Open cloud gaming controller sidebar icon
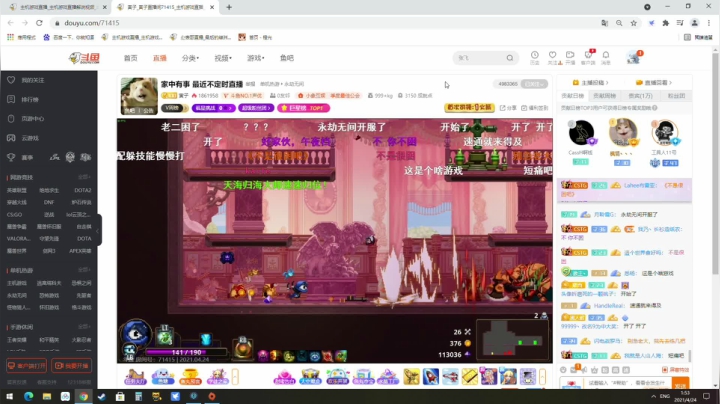The width and height of the screenshot is (720, 404). click(11, 138)
